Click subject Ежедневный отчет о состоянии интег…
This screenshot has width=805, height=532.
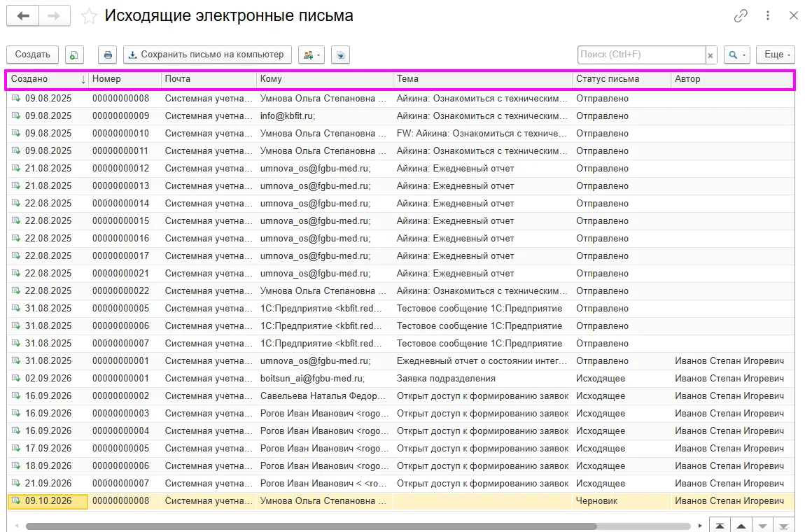tap(482, 360)
